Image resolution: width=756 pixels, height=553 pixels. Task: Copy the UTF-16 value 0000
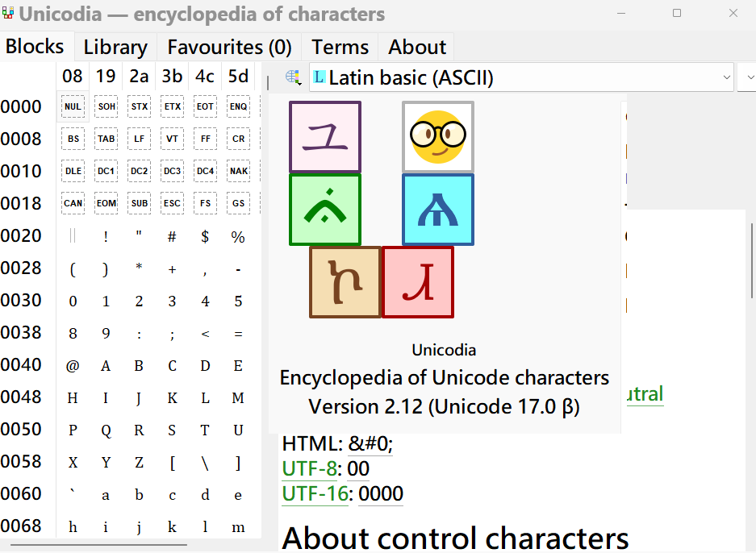[x=381, y=493]
